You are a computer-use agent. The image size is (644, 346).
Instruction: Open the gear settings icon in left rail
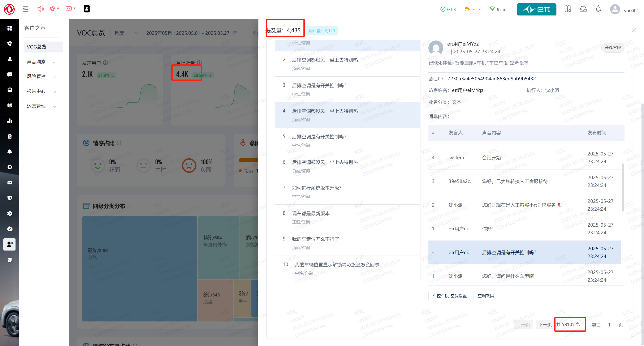point(10,213)
